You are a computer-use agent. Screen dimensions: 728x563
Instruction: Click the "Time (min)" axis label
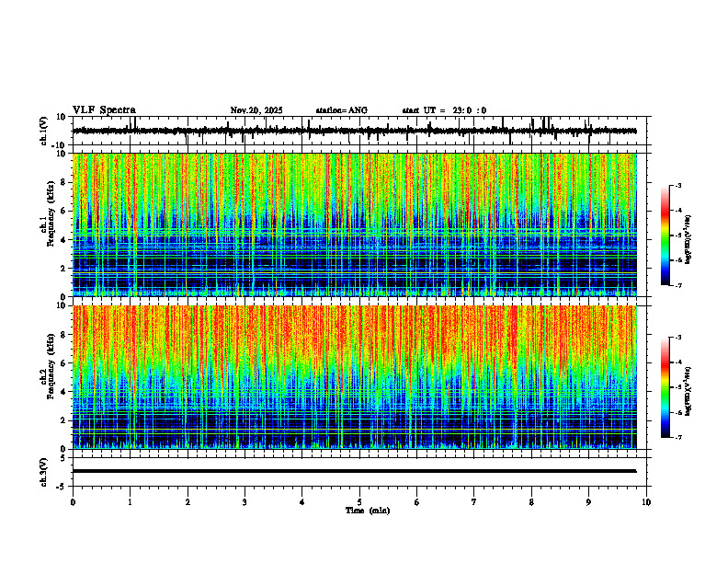[368, 511]
